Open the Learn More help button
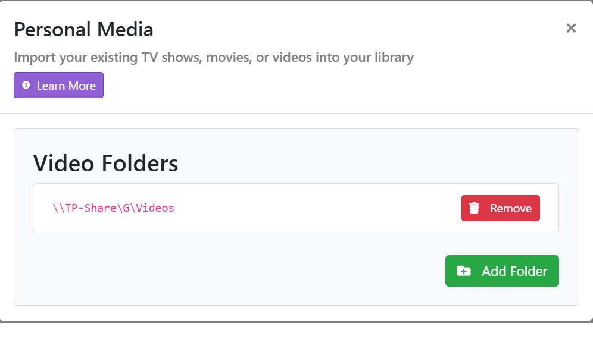Image resolution: width=593 pixels, height=364 pixels. pyautogui.click(x=58, y=85)
